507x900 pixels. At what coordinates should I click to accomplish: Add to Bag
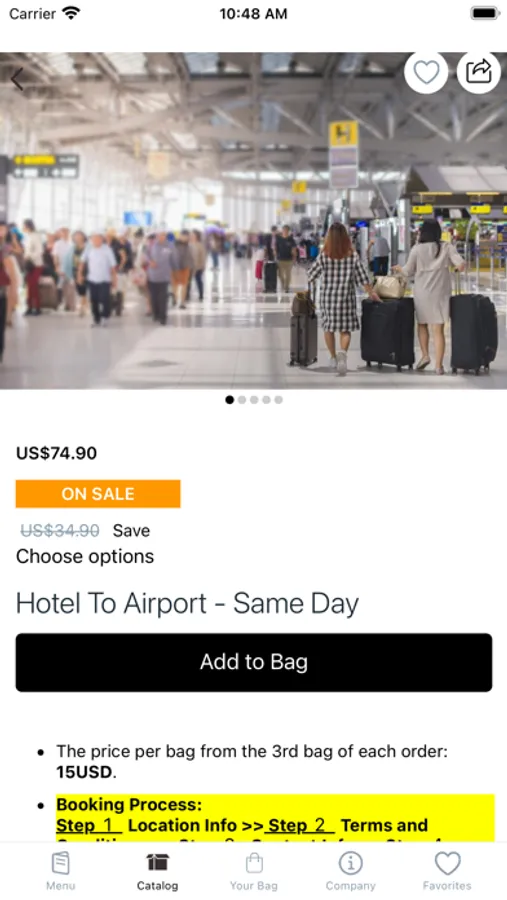254,662
